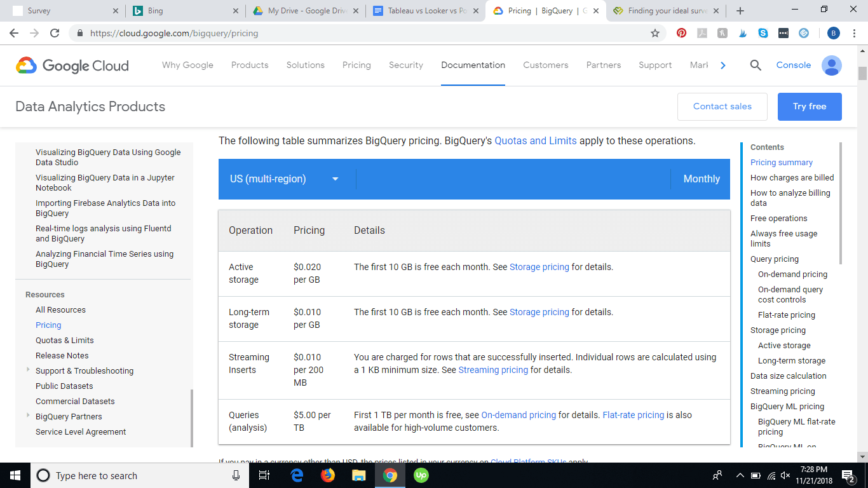
Task: Click the Pinterest extension icon
Action: [x=682, y=33]
